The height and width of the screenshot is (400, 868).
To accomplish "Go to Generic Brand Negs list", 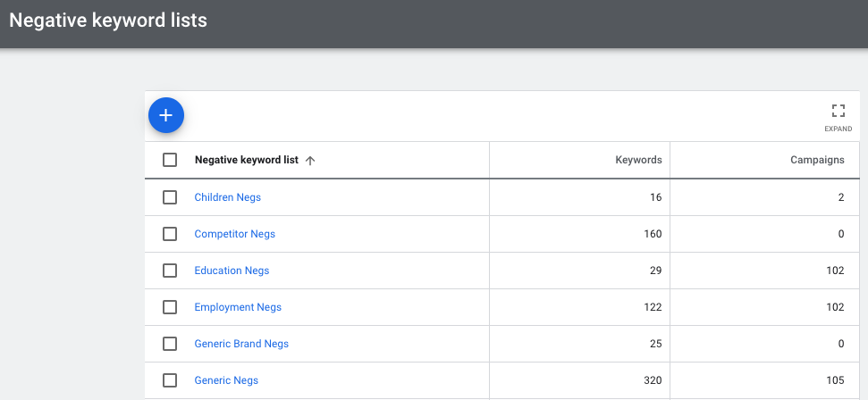I will tap(241, 344).
